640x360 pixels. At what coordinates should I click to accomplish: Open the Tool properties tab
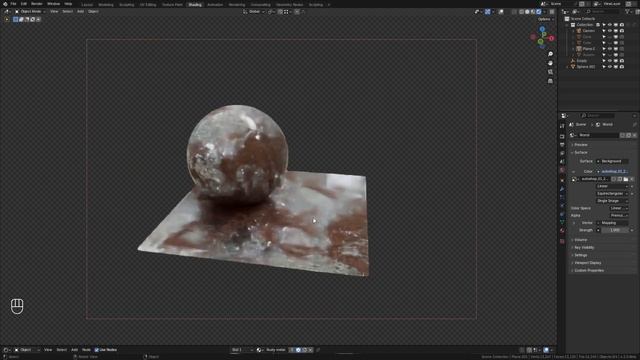(x=562, y=126)
